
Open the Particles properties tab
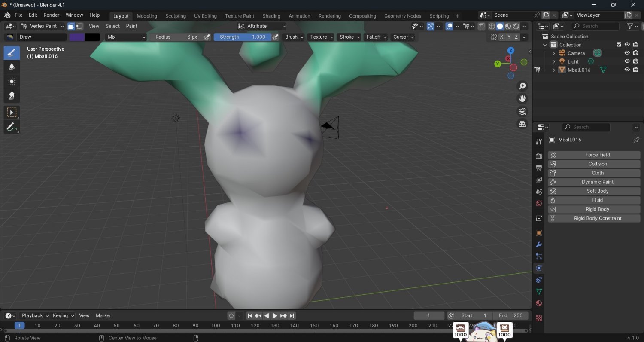point(539,256)
